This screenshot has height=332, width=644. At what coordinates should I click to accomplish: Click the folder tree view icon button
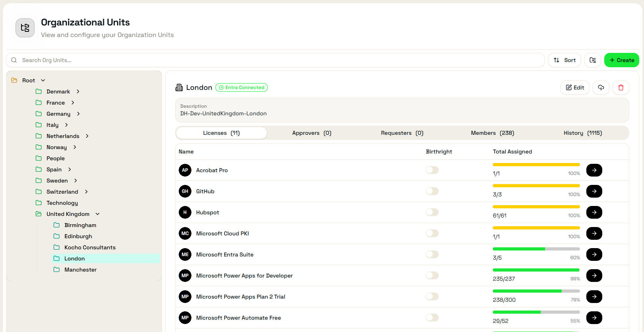pos(593,60)
